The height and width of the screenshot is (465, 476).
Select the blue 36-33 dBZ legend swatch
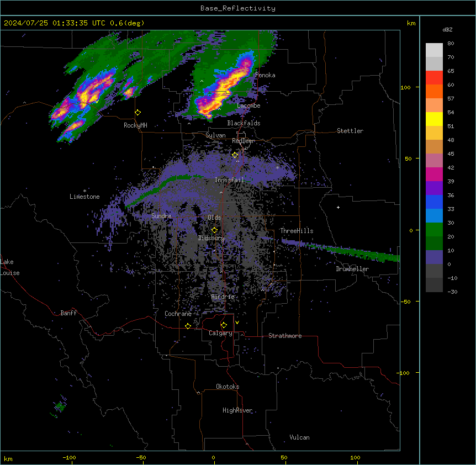coord(434,202)
